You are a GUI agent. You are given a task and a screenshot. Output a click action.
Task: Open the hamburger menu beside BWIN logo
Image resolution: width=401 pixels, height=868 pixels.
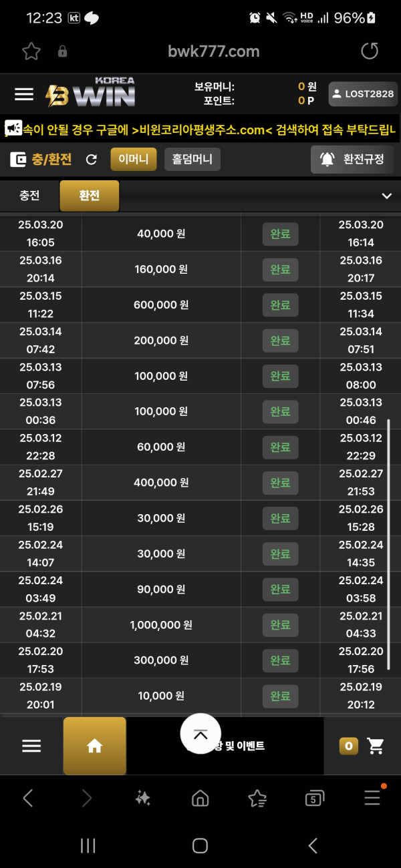click(24, 94)
